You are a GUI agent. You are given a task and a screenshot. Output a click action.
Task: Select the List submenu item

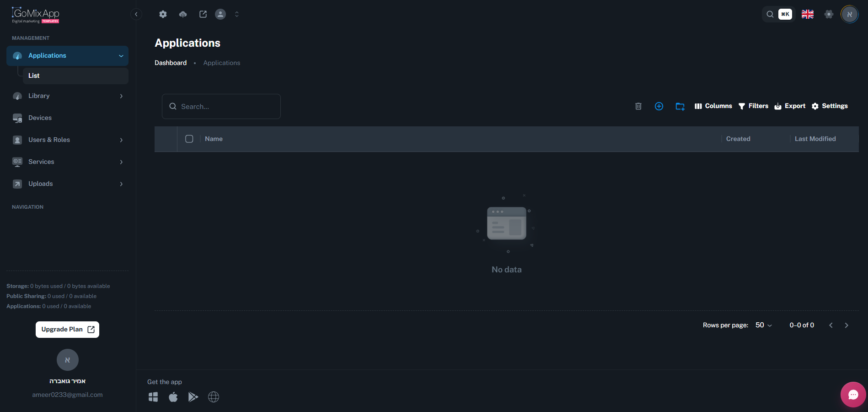click(75, 76)
